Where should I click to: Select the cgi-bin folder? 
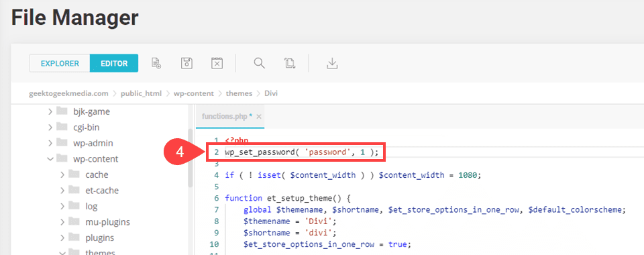tap(87, 127)
